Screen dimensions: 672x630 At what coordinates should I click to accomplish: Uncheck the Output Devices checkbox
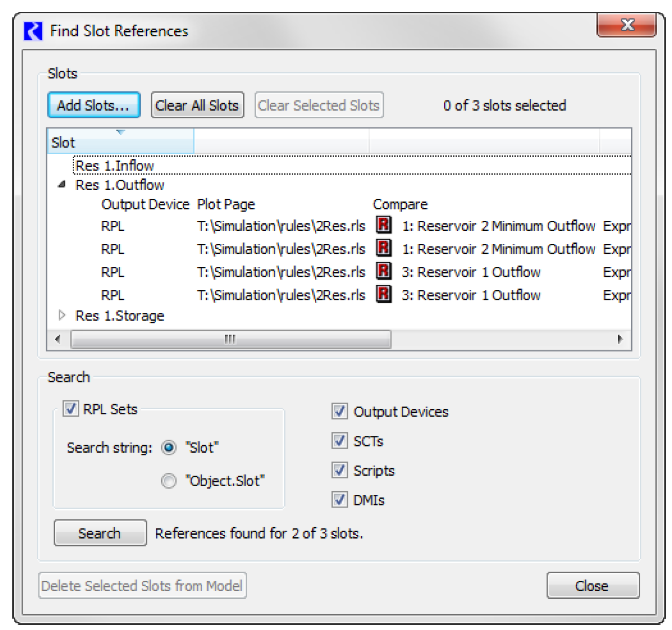(339, 411)
